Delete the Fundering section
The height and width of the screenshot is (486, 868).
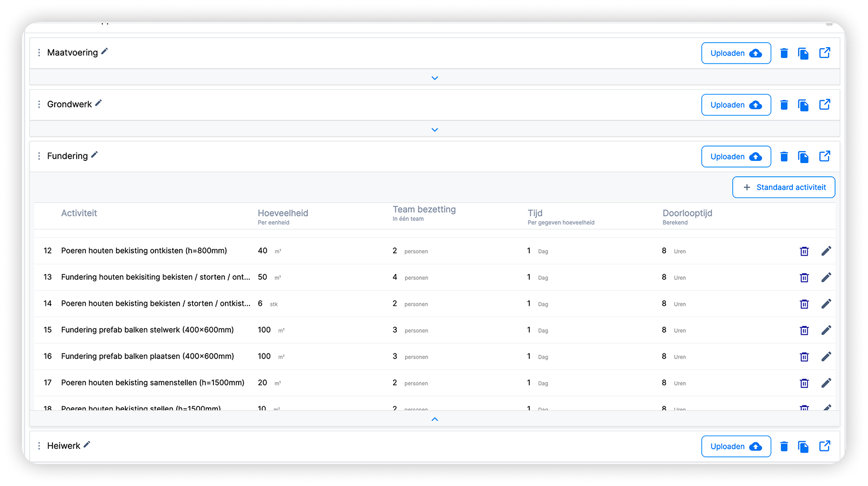(x=784, y=157)
